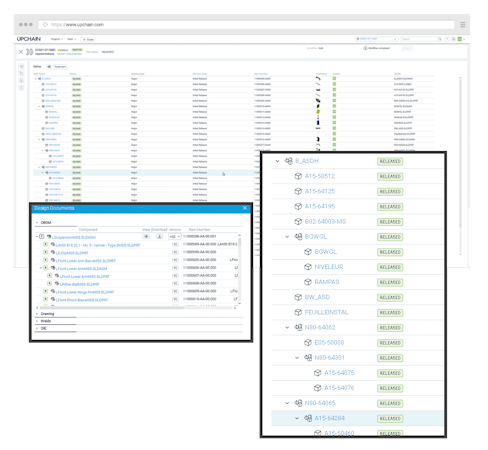The height and width of the screenshot is (450, 488).
Task: Click the upchain.com address bar
Action: [246, 25]
